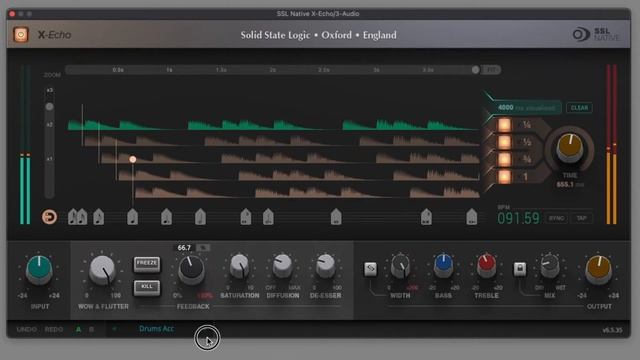Click the FIT zoom button
640x360 pixels.
tap(491, 70)
